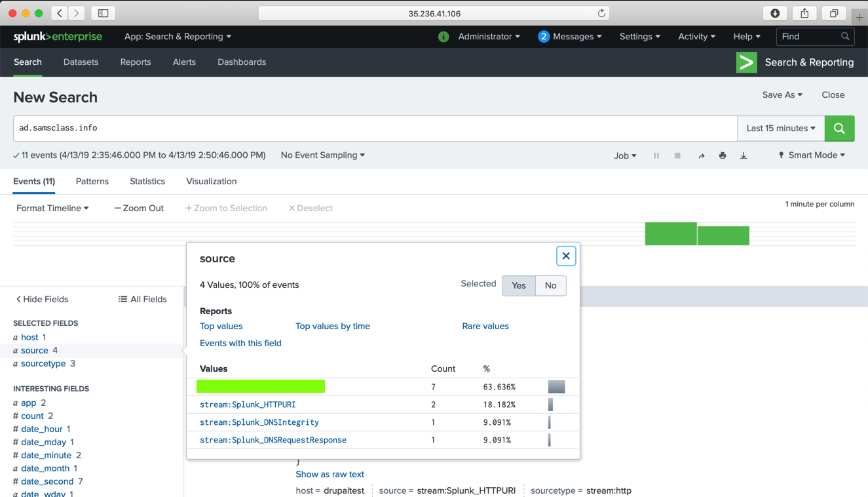Reload the page in Safari

click(601, 13)
